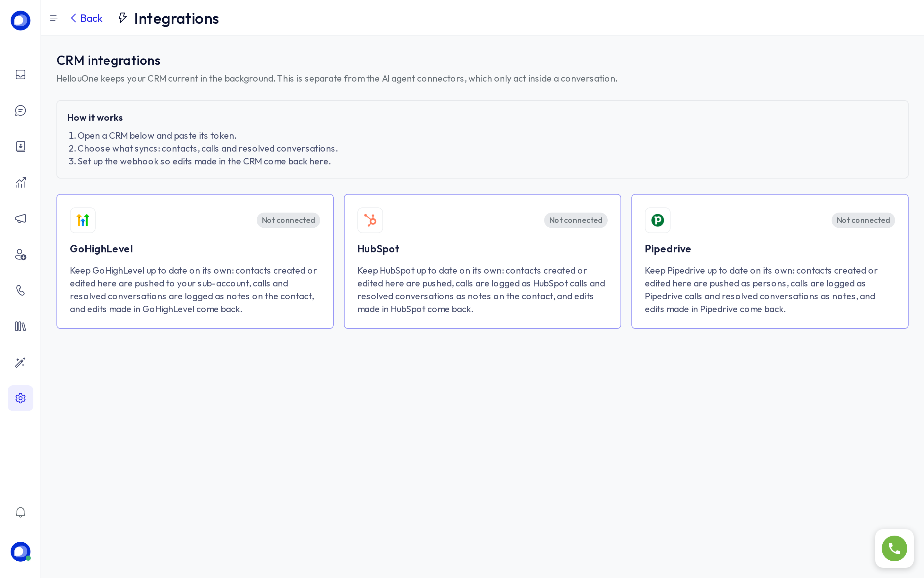924x578 pixels.
Task: Click Pipedrive's Not connected badge
Action: tap(863, 220)
